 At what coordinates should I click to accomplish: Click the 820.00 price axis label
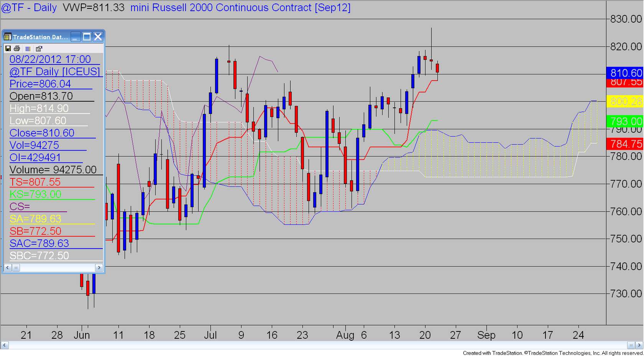tap(626, 46)
